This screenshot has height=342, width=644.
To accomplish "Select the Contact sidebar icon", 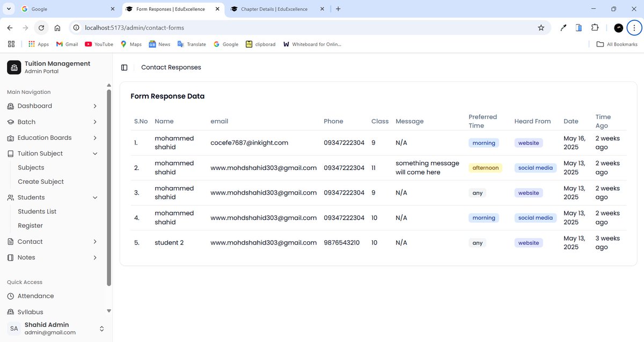I will [10, 241].
